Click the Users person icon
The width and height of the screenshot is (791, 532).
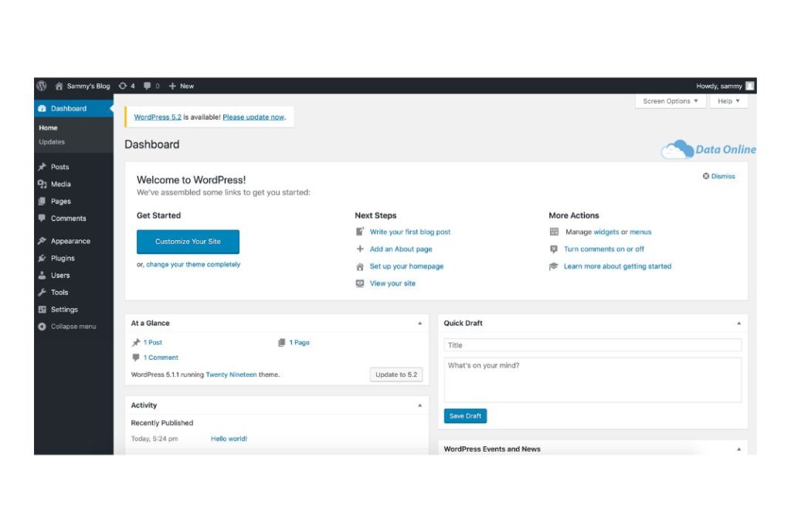tap(42, 276)
